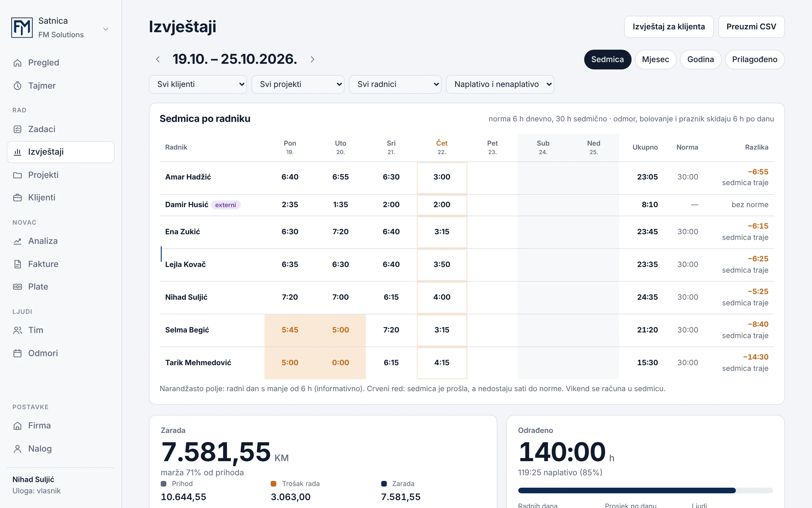Go to previous week arrow
Viewport: 812px width, 508px height.
158,60
